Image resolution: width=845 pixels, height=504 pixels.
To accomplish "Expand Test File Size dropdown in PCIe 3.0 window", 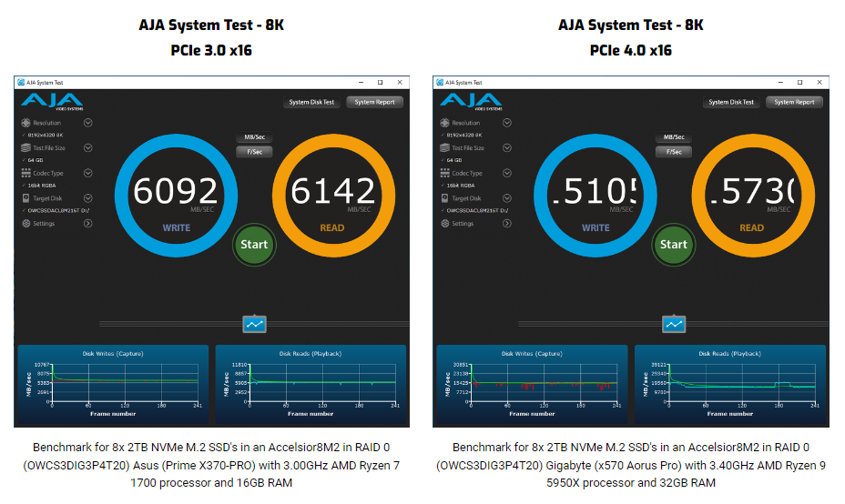I will click(x=87, y=147).
